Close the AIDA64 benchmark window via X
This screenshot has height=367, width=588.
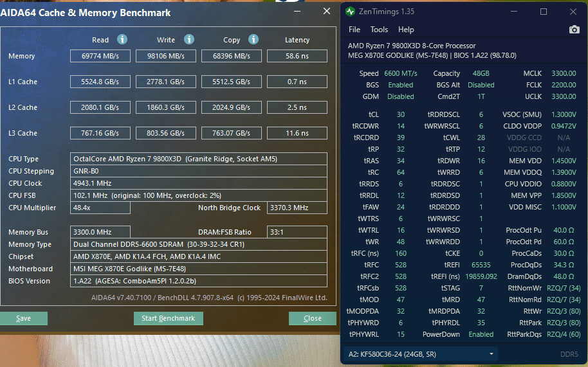pyautogui.click(x=327, y=11)
